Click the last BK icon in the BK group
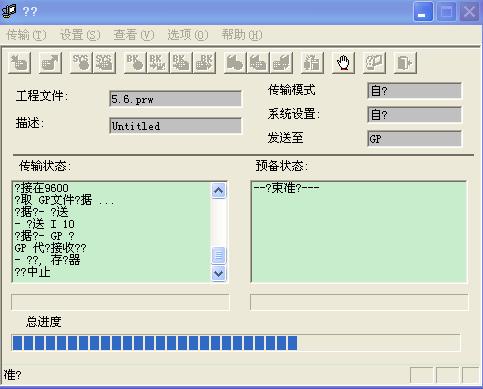The width and height of the screenshot is (483, 389). (x=204, y=63)
